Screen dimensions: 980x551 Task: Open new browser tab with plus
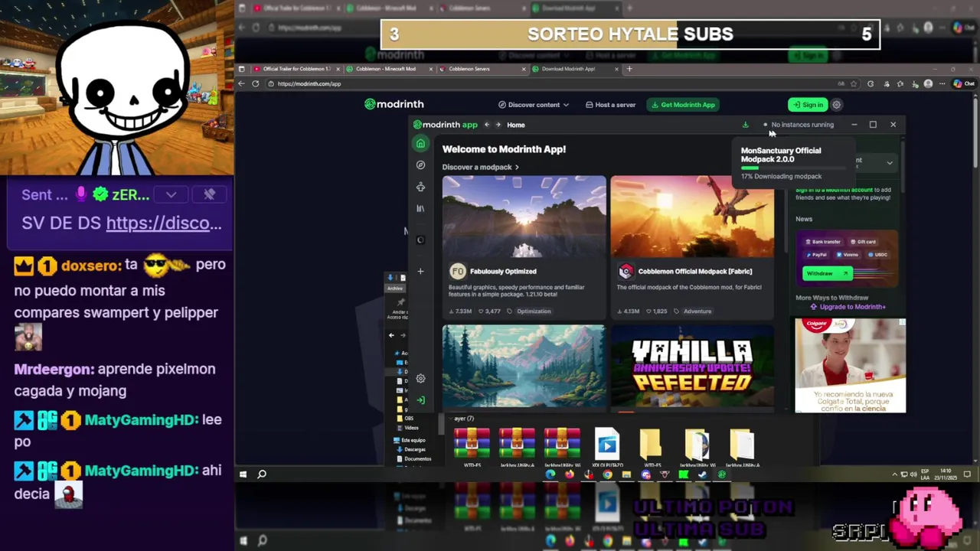click(629, 69)
